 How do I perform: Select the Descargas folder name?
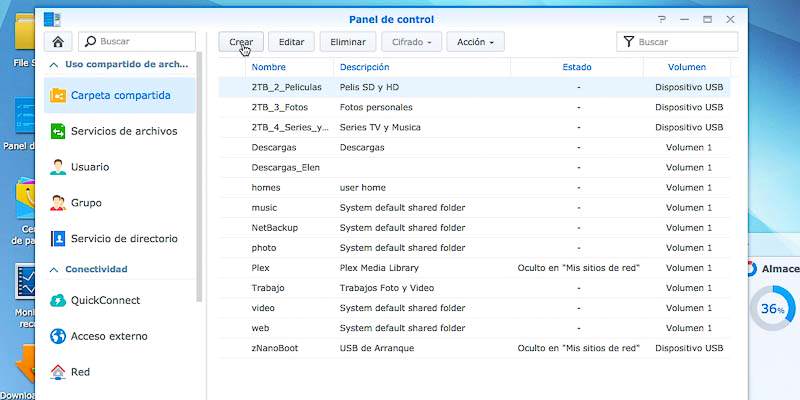(274, 147)
